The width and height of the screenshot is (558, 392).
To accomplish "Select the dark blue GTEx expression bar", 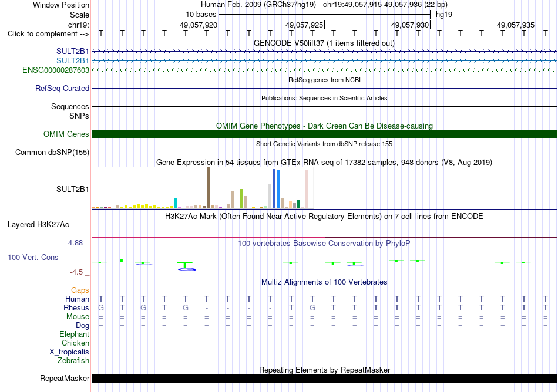I will pyautogui.click(x=274, y=189).
